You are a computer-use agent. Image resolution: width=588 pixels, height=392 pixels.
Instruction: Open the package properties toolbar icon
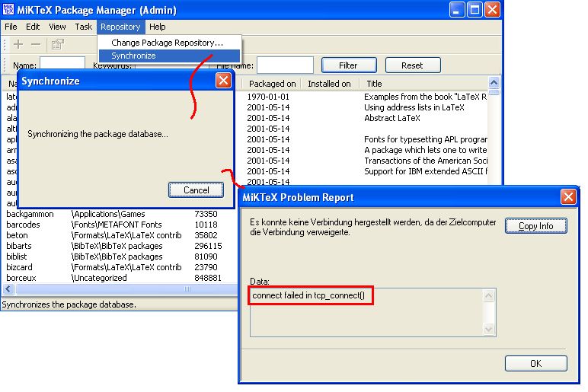point(57,44)
